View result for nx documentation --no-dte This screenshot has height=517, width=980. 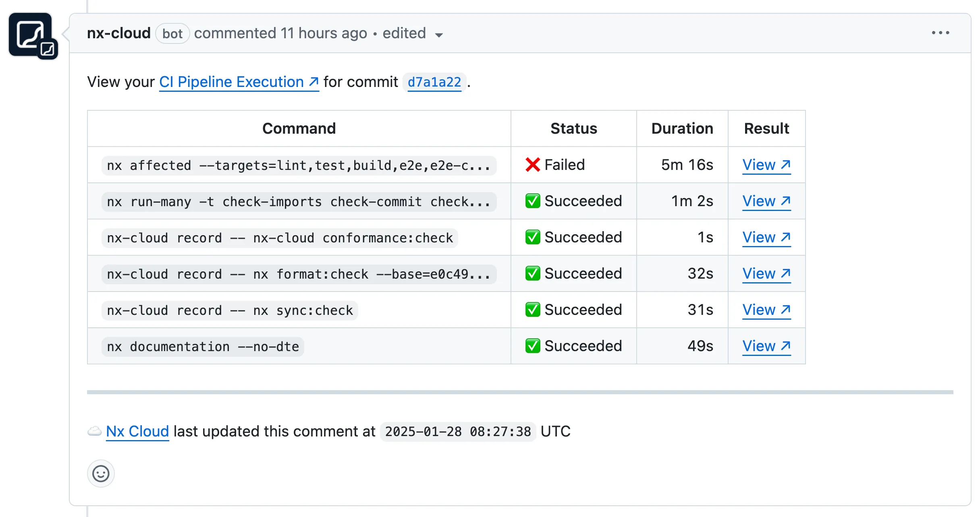[x=766, y=346]
